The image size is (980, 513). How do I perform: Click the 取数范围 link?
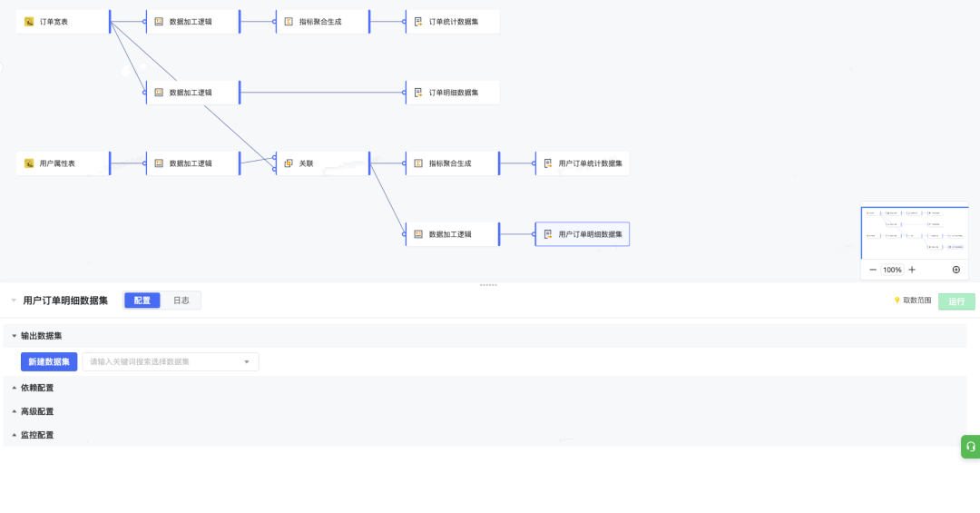(913, 301)
